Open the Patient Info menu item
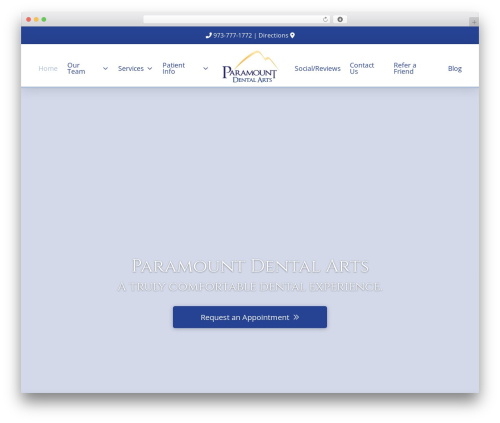Screen dimensions: 500x423 [174, 68]
